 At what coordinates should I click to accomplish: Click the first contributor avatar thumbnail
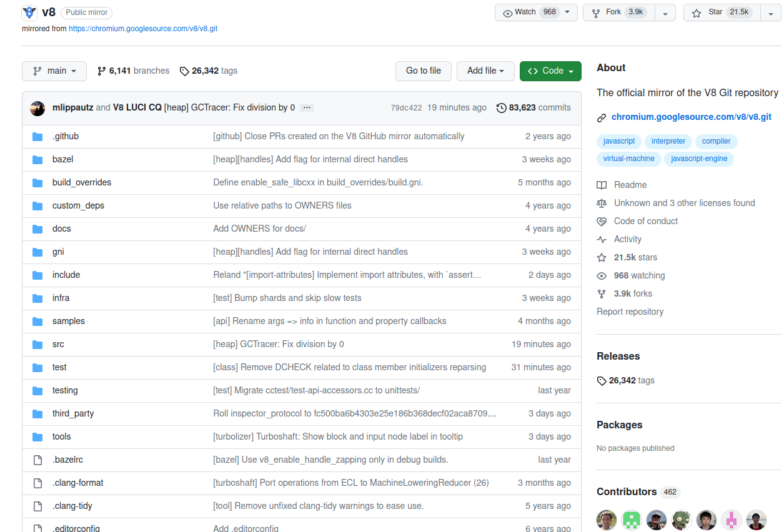tap(607, 520)
